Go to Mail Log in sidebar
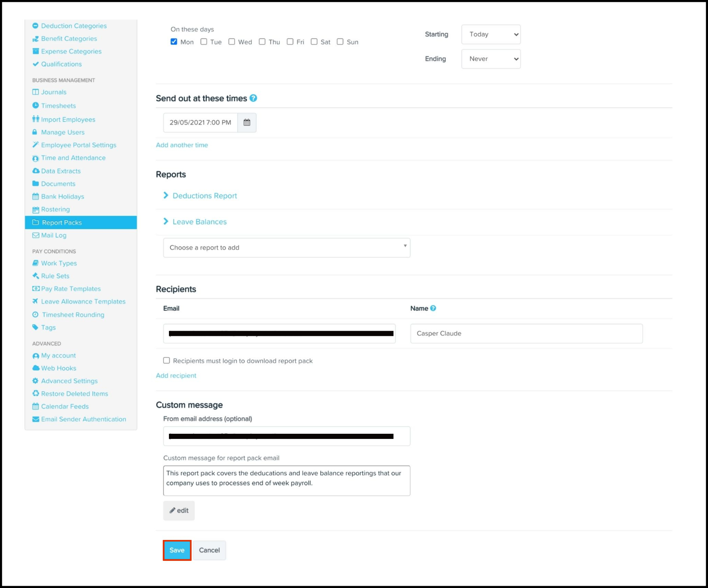The height and width of the screenshot is (588, 708). (54, 235)
